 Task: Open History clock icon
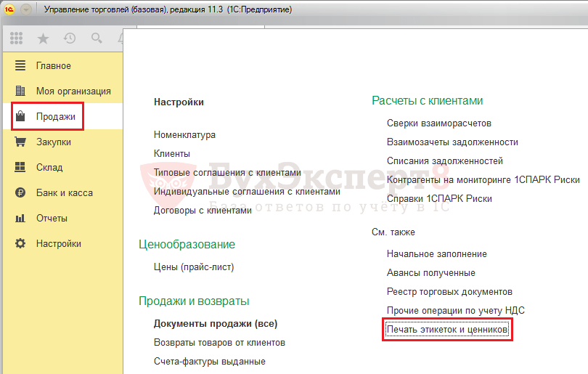click(70, 38)
